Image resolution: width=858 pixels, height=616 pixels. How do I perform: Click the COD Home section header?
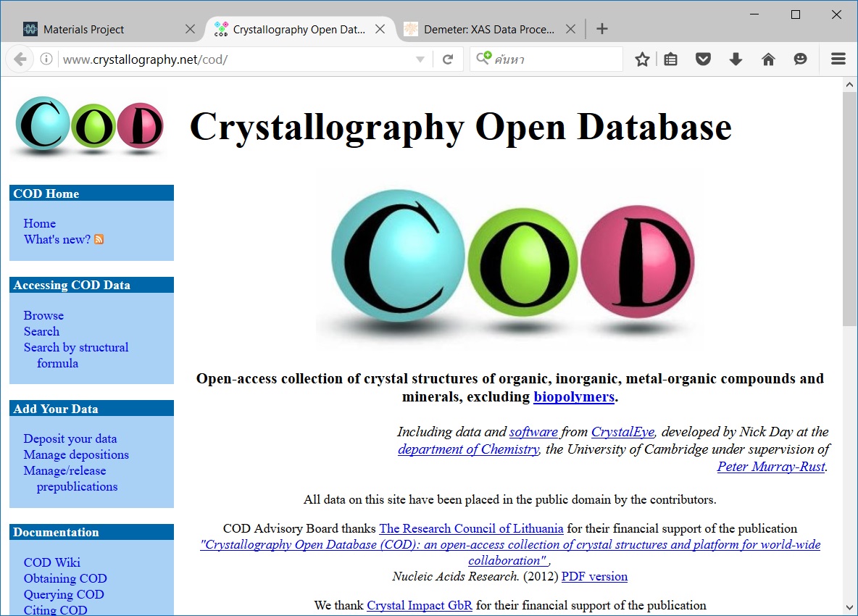point(91,193)
